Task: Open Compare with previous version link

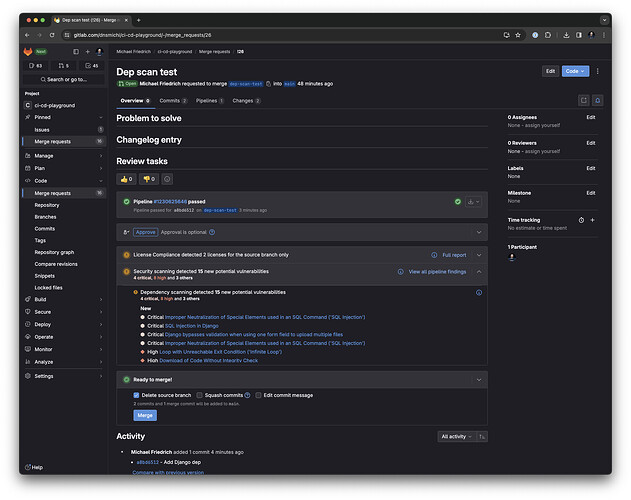Action: 168,473
